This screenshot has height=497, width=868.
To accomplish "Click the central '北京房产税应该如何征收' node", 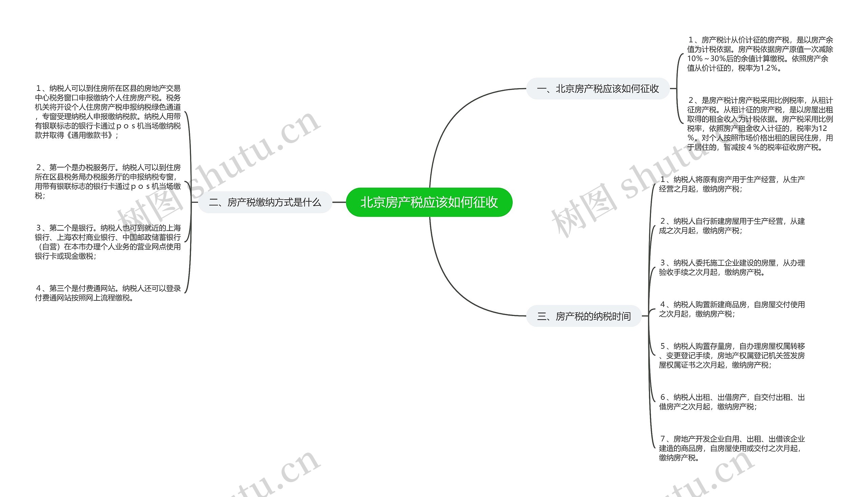I will (x=417, y=203).
